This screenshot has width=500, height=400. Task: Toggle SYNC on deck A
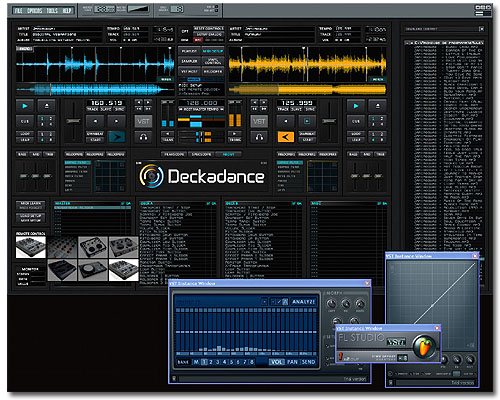tap(119, 109)
